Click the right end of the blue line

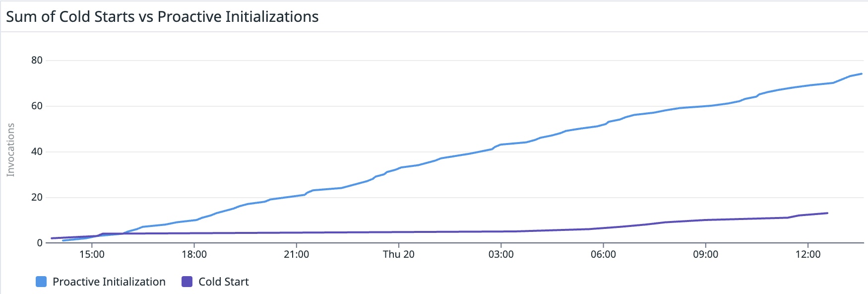point(862,74)
